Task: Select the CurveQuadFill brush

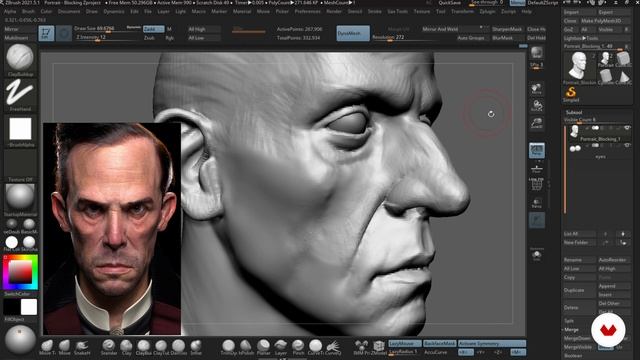Action: point(333,347)
